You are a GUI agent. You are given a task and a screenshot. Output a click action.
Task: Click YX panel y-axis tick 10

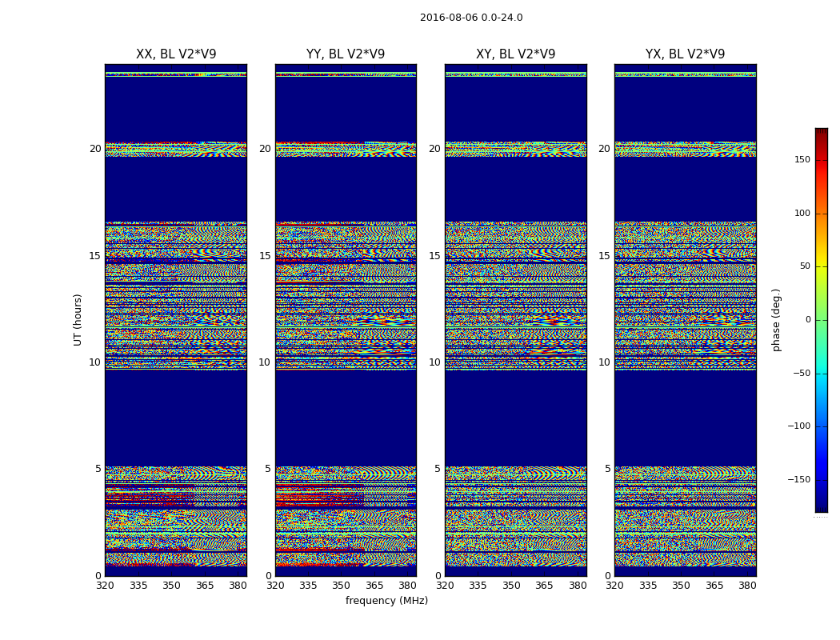tap(604, 362)
